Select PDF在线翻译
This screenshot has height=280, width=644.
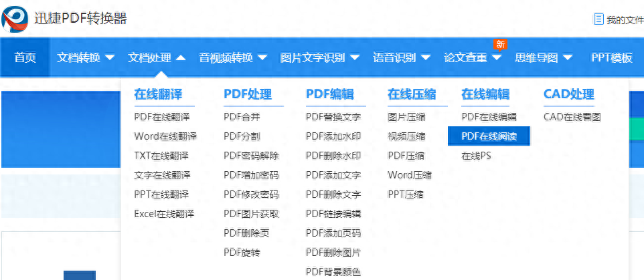[162, 117]
